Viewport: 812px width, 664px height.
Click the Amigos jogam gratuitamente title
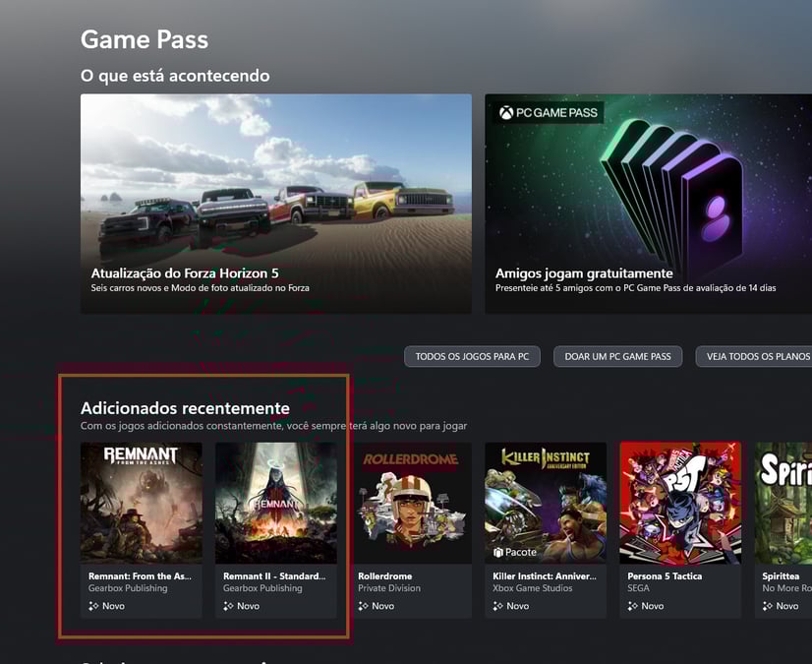click(584, 273)
